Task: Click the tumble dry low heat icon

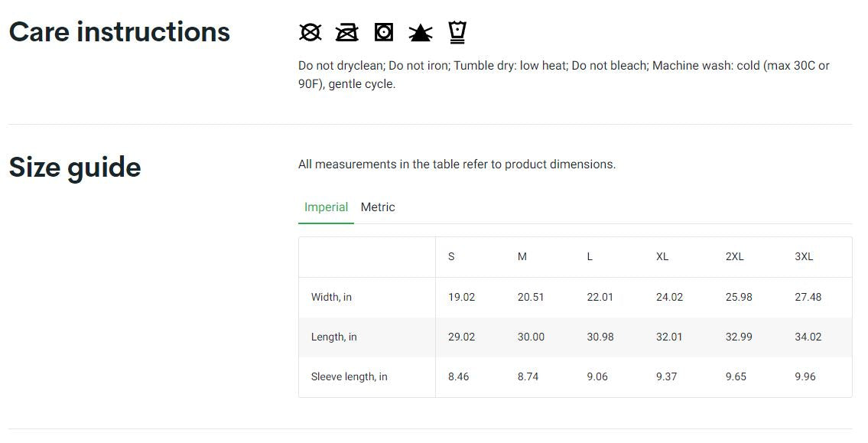Action: (x=384, y=32)
